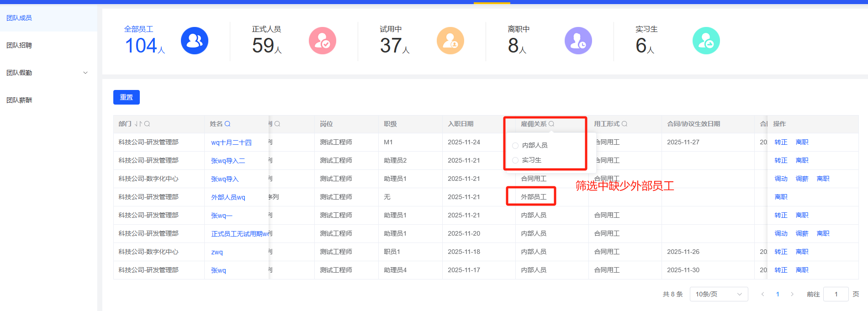Click 离职 for 外部人员wq row
Image resolution: width=868 pixels, height=311 pixels.
pos(781,197)
